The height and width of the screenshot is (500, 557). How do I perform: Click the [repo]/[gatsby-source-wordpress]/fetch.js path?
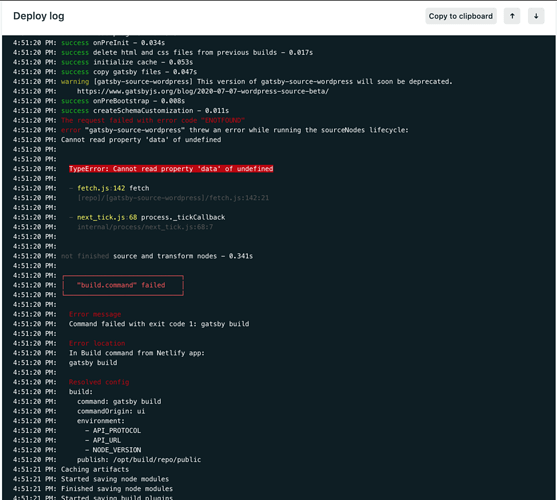pyautogui.click(x=173, y=198)
